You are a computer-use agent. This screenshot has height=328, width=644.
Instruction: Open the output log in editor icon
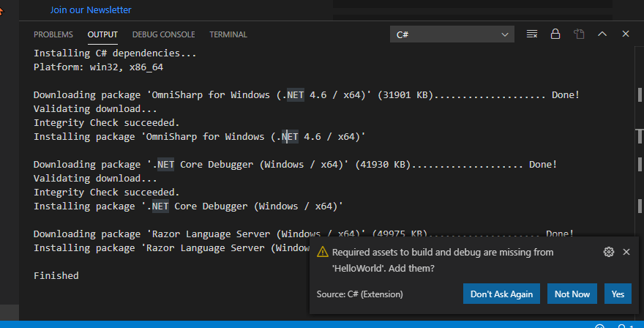(x=579, y=34)
